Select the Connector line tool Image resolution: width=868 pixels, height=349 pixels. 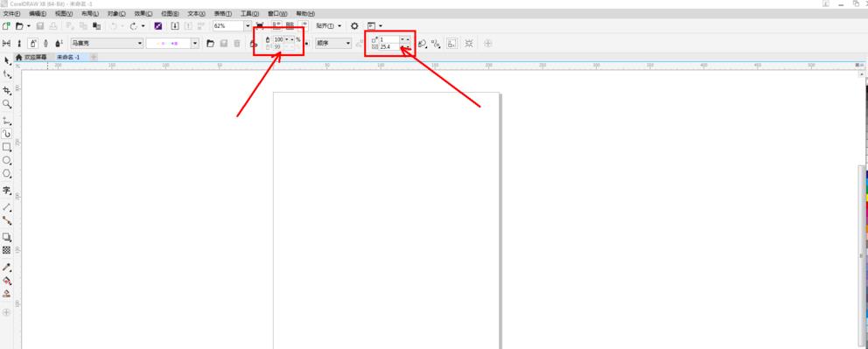click(x=7, y=220)
